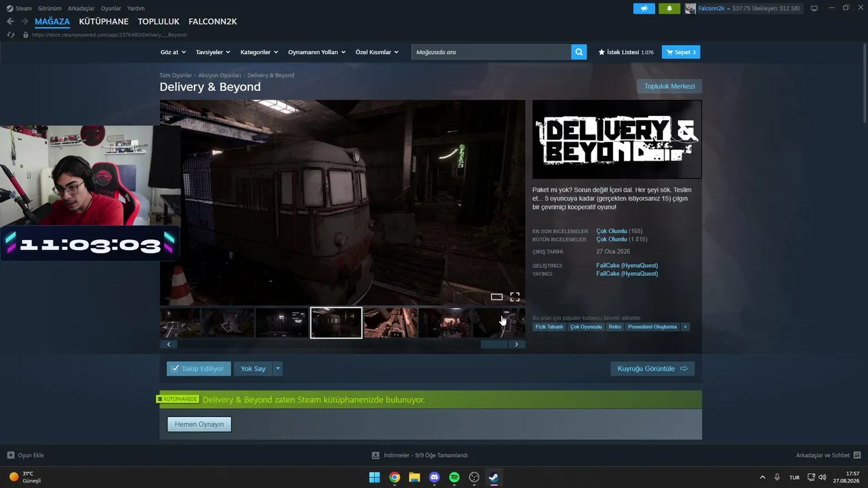868x488 pixels.
Task: Follow the Aksiyon Oyunları breadcrumb link
Action: click(220, 75)
